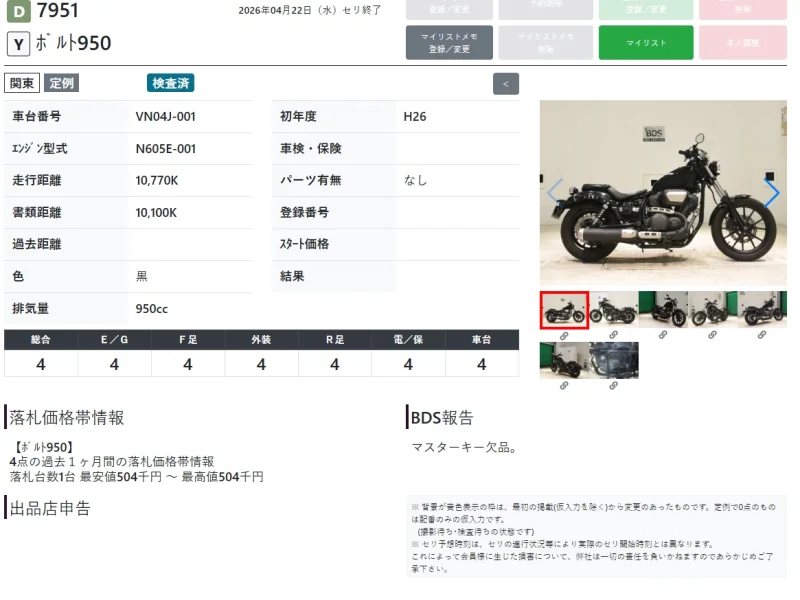Click the 外装 score header
Viewport: 800px width, 600px height.
coord(261,340)
